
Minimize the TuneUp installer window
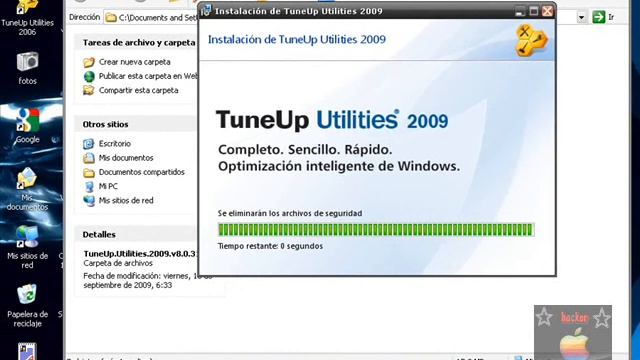pos(520,11)
